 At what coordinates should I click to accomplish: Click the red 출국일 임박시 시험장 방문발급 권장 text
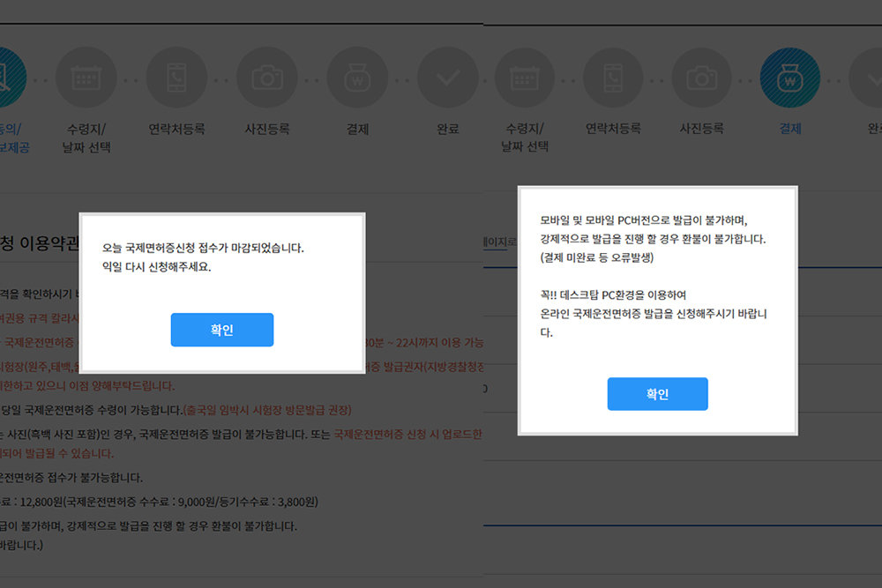click(266, 410)
